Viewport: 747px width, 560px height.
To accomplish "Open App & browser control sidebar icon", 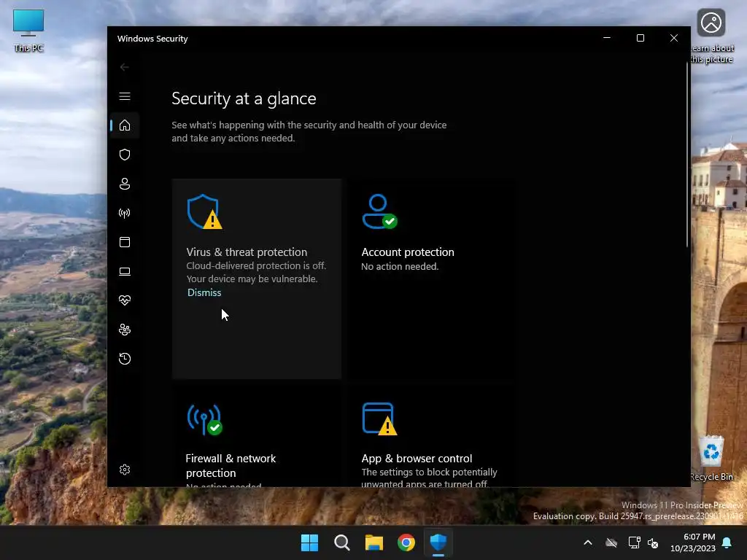I will point(124,242).
